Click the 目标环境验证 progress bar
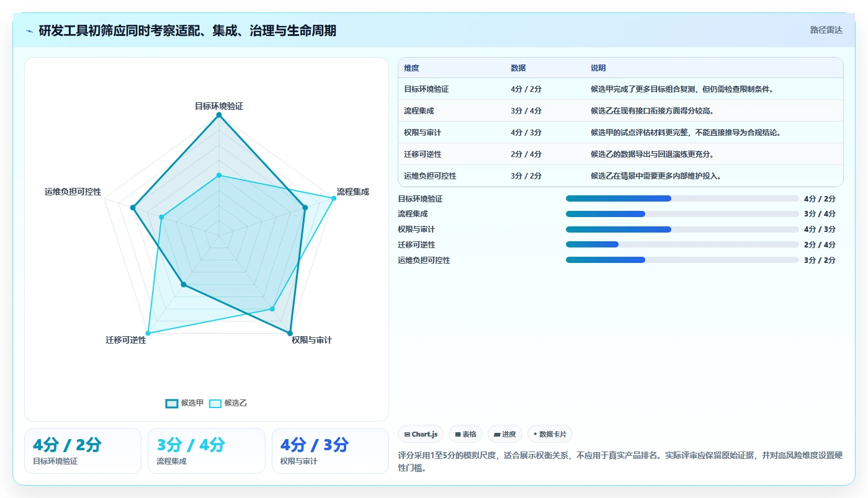 point(682,198)
